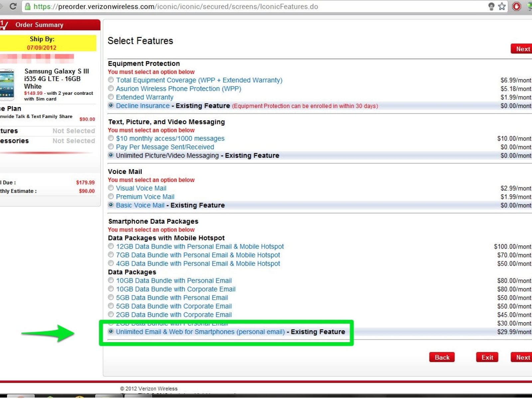532x399 pixels.
Task: Select 5GB Data Bundle with Personal Email
Action: coord(111,297)
